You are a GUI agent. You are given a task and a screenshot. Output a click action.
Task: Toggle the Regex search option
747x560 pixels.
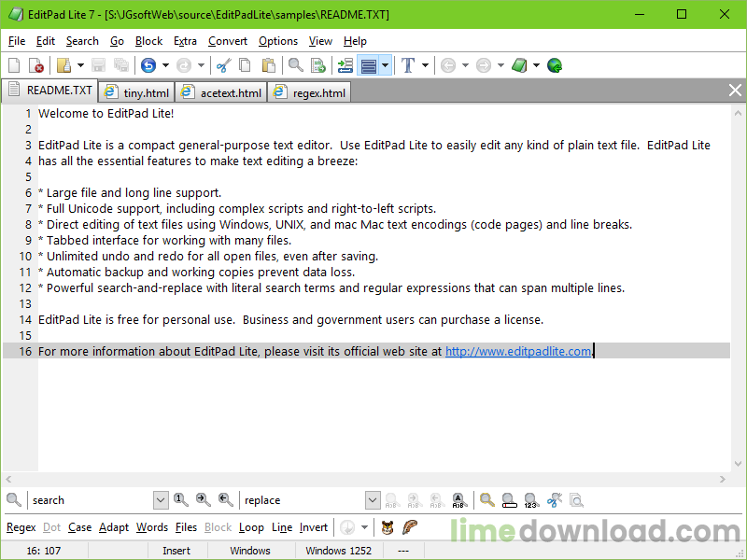tap(21, 527)
